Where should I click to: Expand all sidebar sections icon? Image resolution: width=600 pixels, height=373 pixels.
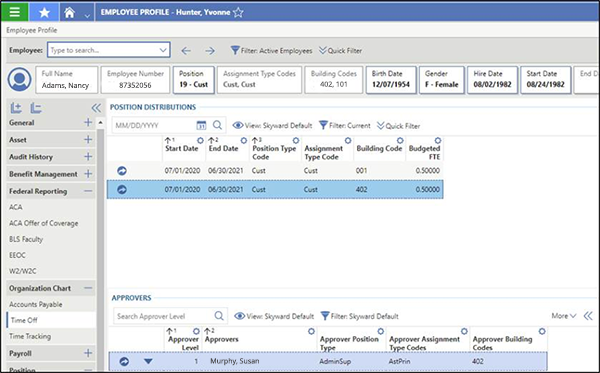coord(16,108)
